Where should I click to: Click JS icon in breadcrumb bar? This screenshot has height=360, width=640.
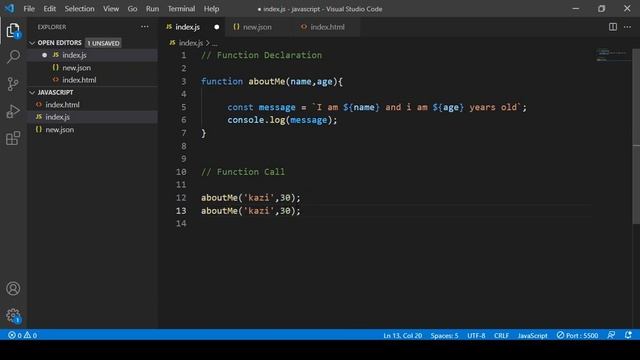point(172,42)
